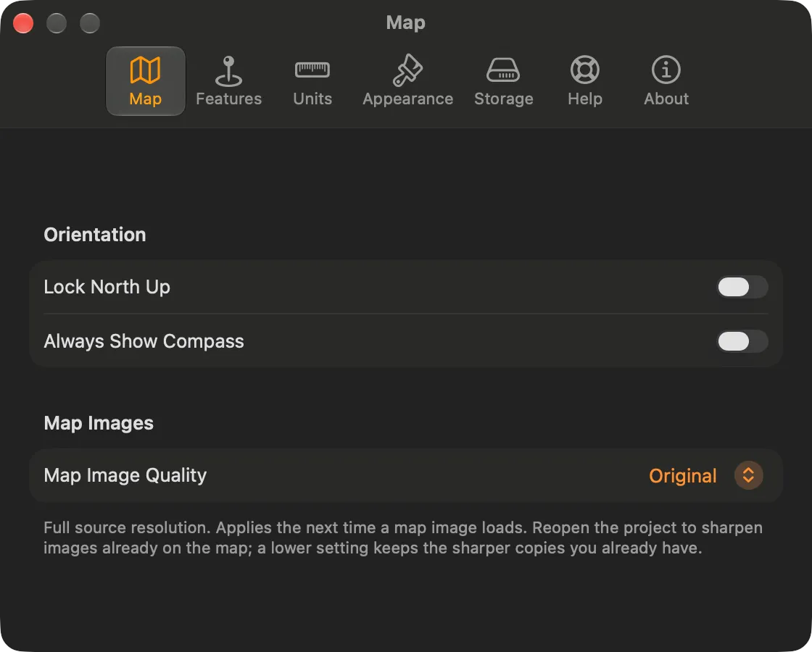Enable the Always Show Compass switch
The height and width of the screenshot is (652, 812).
(x=742, y=341)
